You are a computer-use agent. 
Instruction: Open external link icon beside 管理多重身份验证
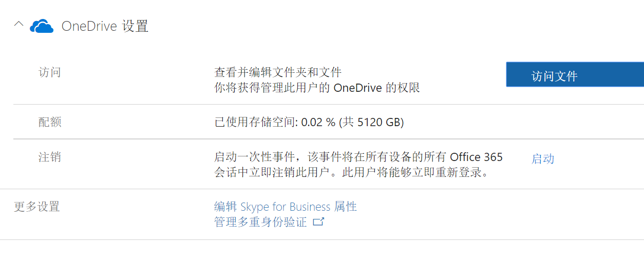319,222
